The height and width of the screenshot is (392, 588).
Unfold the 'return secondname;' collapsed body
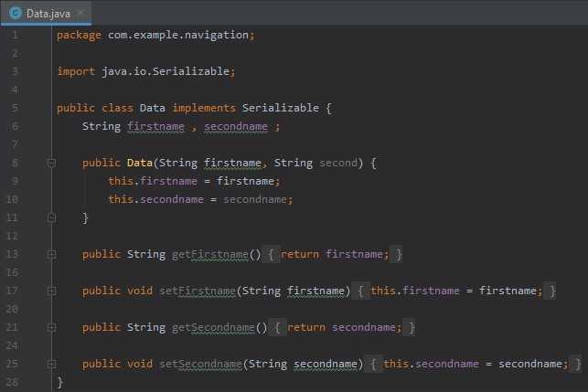coord(351,327)
